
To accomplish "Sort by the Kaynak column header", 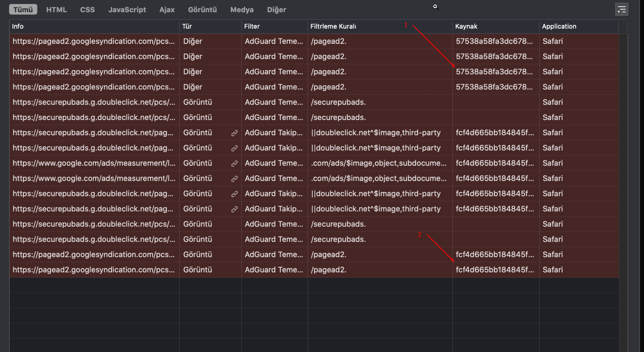I will tap(466, 26).
